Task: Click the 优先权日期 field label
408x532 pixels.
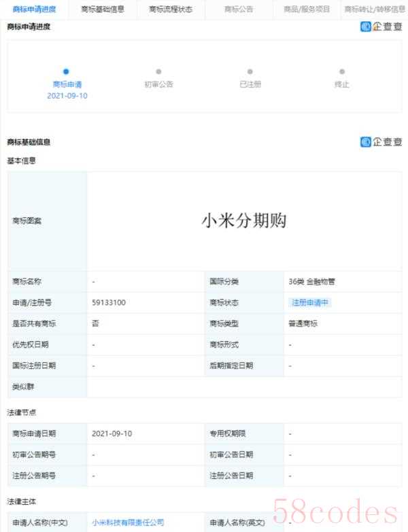Action: (x=31, y=344)
